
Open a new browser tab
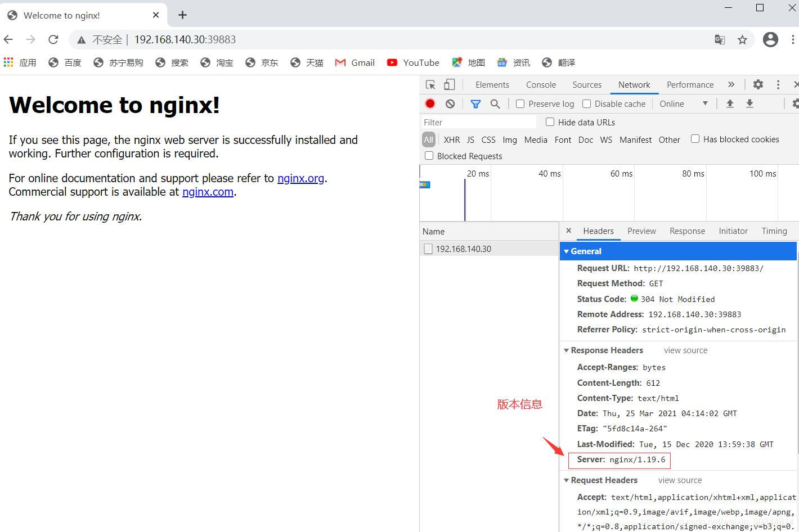click(182, 15)
